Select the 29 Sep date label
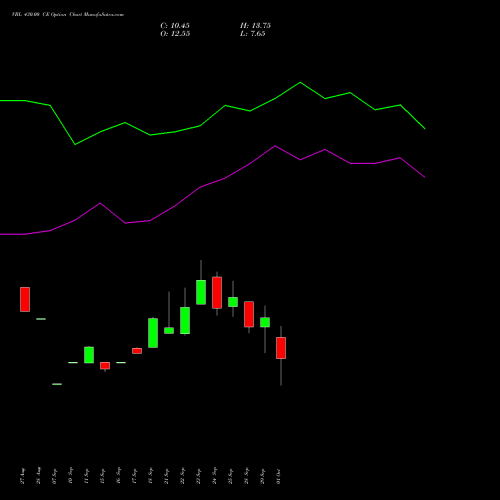 pos(263,476)
